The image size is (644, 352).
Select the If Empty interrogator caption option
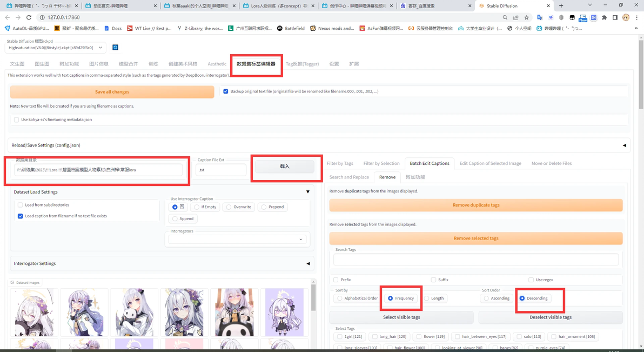pyautogui.click(x=205, y=207)
